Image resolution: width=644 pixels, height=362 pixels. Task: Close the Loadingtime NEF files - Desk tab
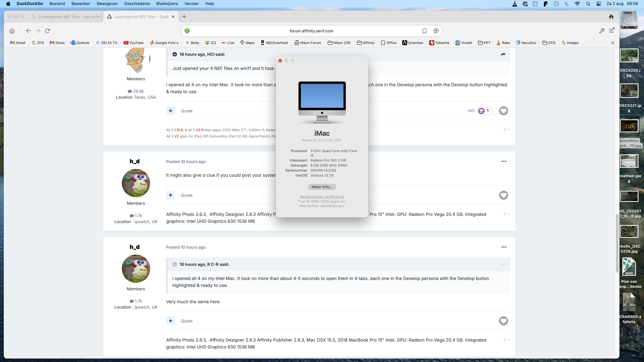[173, 17]
